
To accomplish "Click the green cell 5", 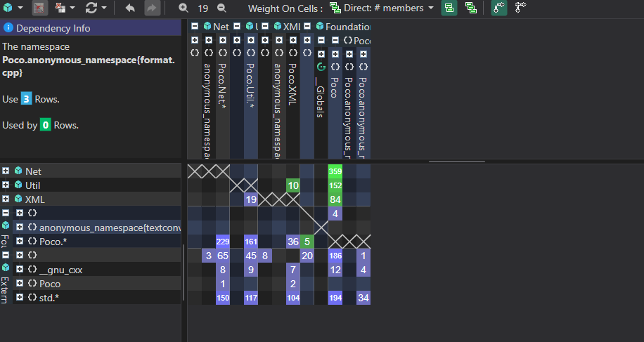I will point(307,242).
